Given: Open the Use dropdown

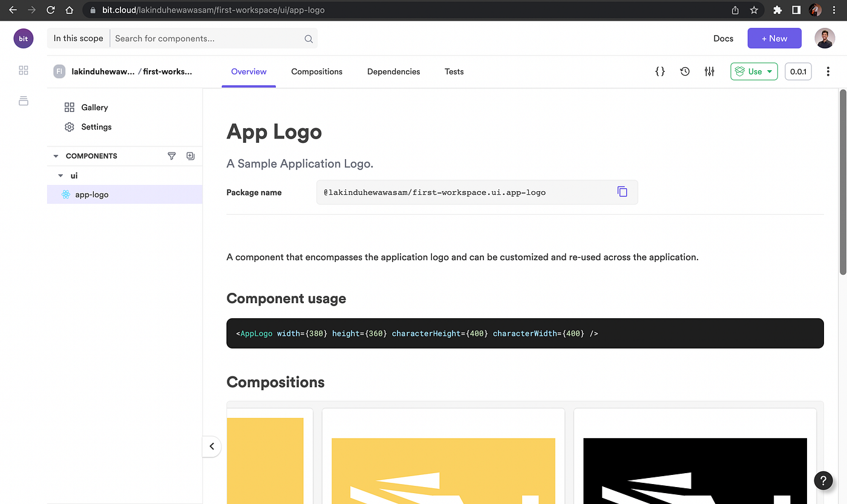Looking at the screenshot, I should tap(754, 71).
